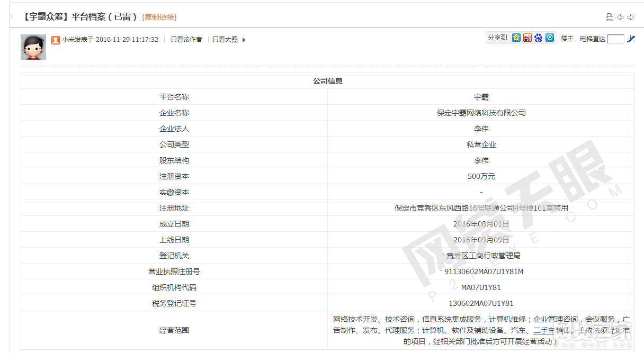Click the 楼主 label
This screenshot has height=353, width=644.
tap(567, 39)
